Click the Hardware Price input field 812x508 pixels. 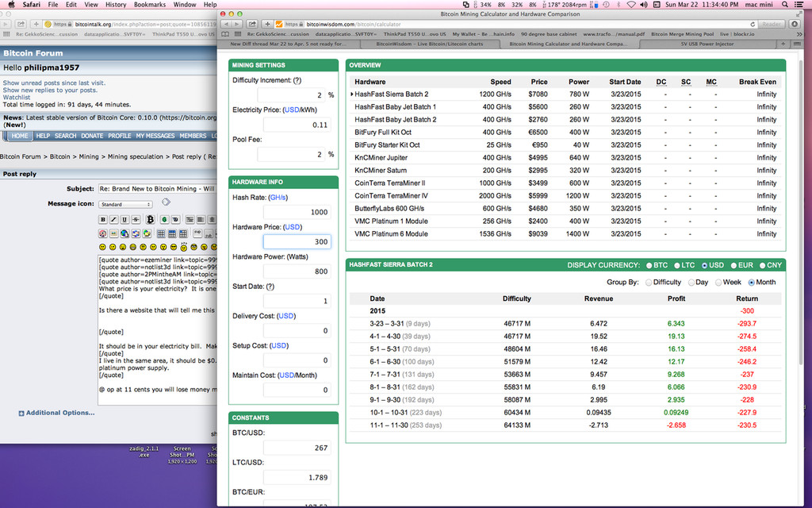click(297, 241)
